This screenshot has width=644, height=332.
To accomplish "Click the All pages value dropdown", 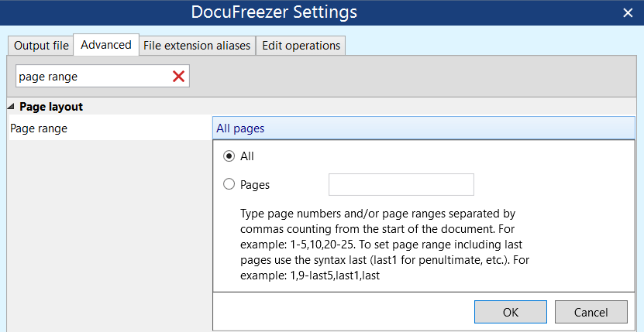I will (x=423, y=128).
